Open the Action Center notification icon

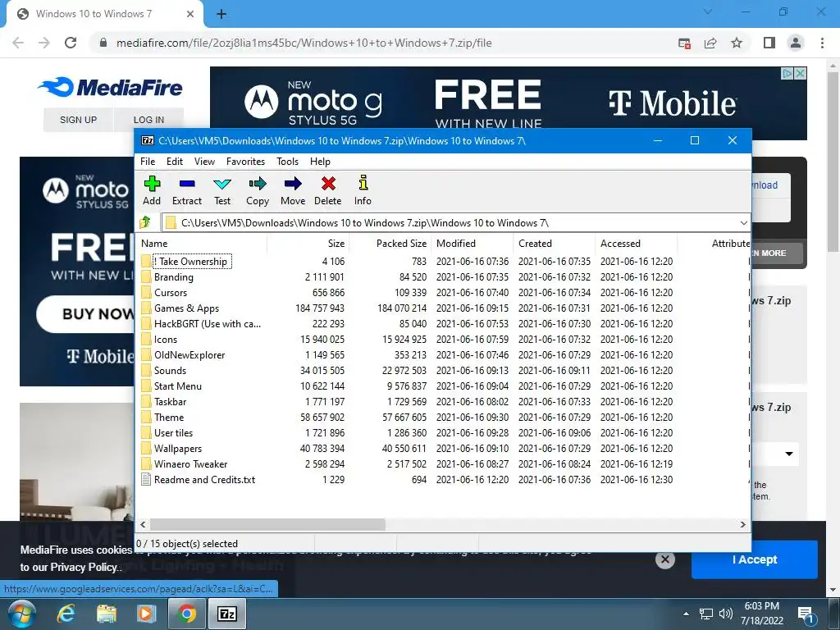tap(806, 614)
